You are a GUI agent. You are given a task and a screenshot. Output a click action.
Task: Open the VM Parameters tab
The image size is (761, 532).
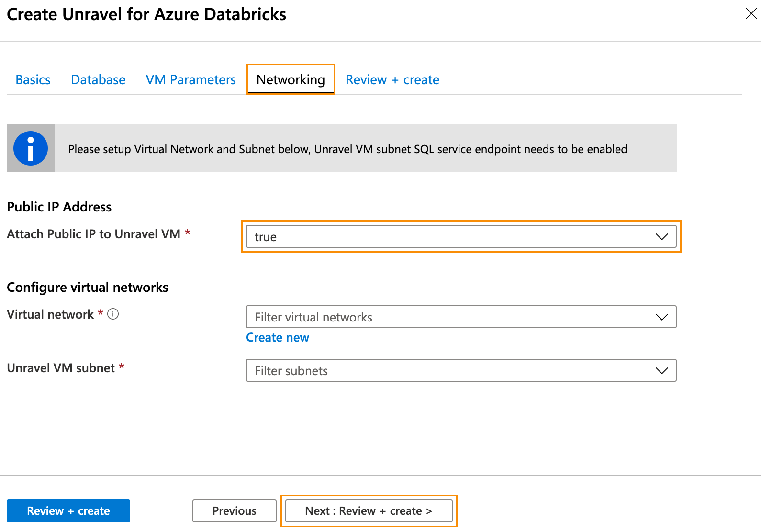pyautogui.click(x=190, y=79)
